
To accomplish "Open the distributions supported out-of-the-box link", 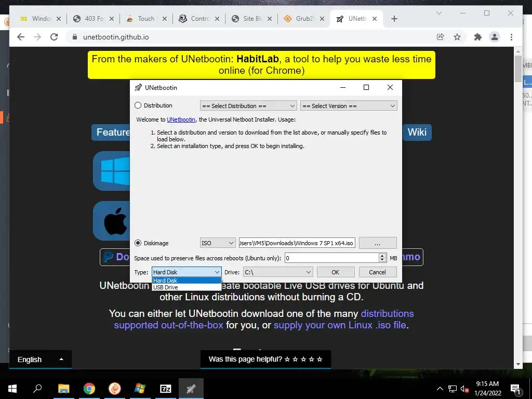I will pyautogui.click(x=263, y=320).
